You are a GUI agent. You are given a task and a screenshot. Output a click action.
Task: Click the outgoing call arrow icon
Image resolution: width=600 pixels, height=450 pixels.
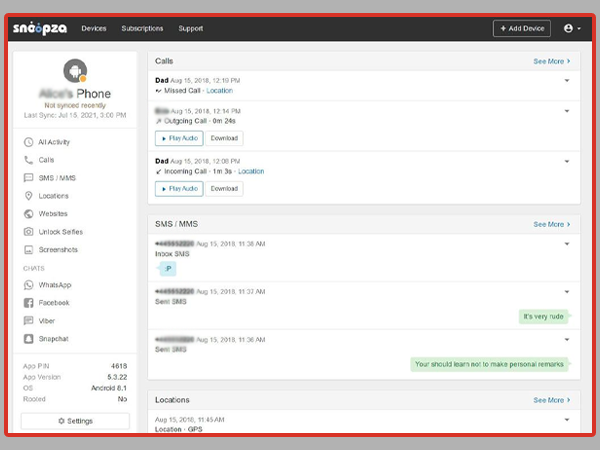pyautogui.click(x=158, y=121)
